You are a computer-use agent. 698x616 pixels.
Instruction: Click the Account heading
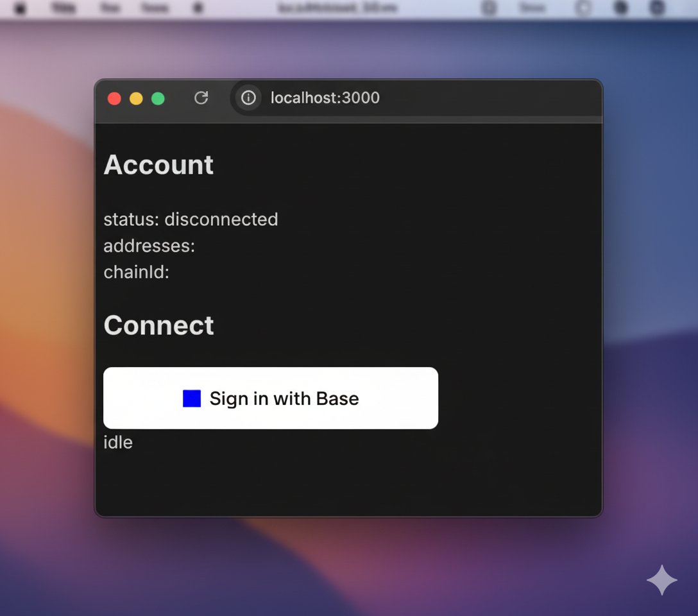(158, 165)
